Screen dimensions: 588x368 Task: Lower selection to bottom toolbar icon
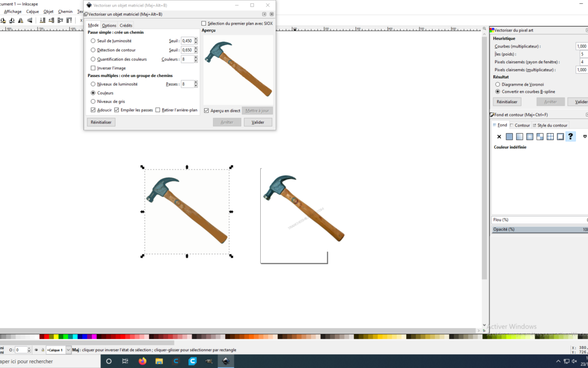point(42,20)
